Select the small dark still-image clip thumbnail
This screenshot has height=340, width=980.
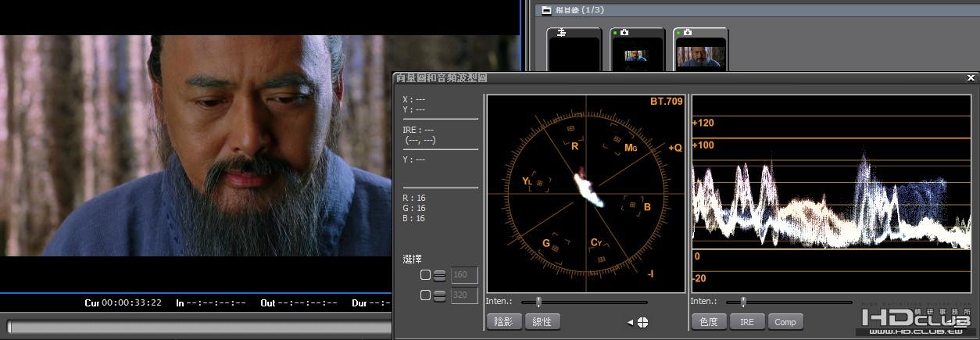pos(638,49)
